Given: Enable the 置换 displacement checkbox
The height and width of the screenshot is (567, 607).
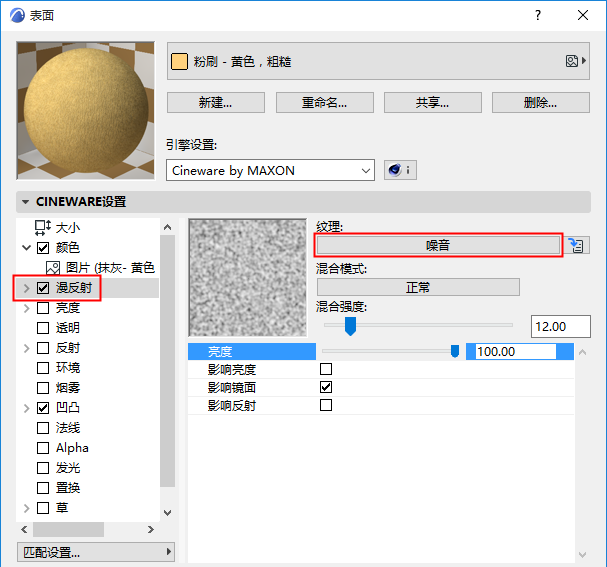Looking at the screenshot, I should tap(43, 488).
